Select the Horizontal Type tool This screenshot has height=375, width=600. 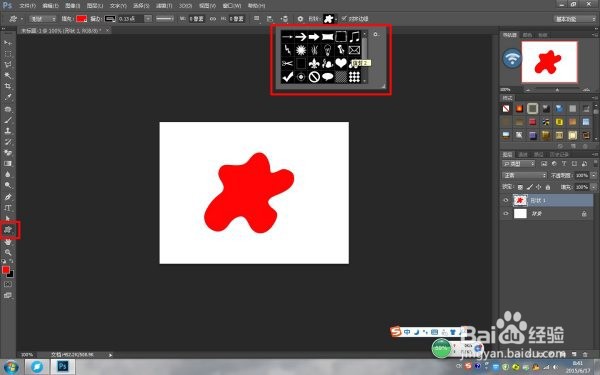coord(8,208)
